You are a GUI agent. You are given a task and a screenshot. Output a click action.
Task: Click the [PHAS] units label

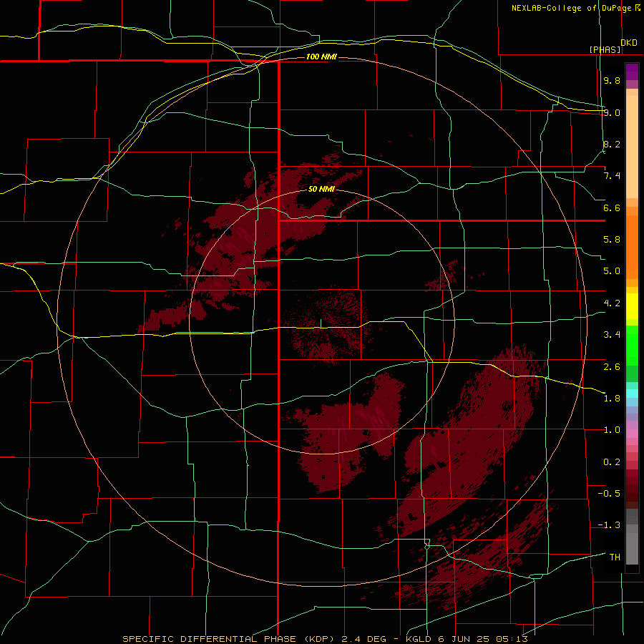click(x=605, y=49)
